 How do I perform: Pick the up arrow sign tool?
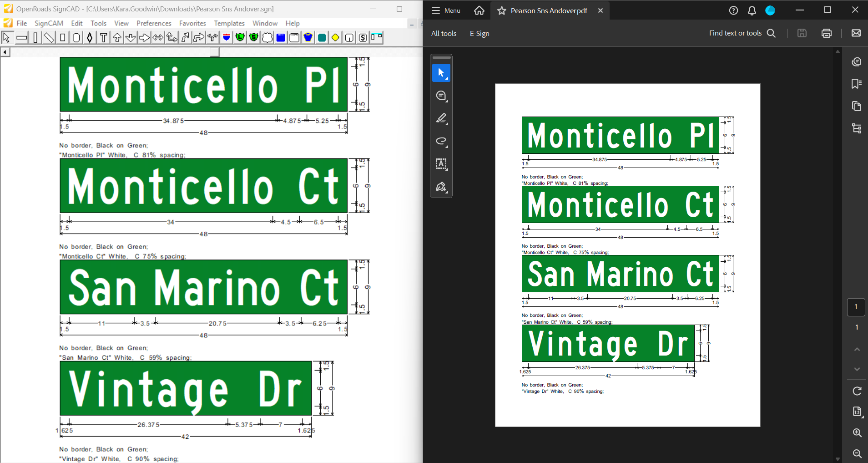(x=117, y=37)
